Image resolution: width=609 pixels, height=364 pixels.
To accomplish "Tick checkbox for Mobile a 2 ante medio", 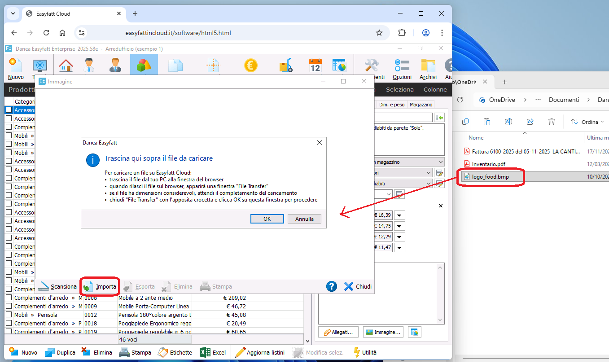I will click(9, 298).
